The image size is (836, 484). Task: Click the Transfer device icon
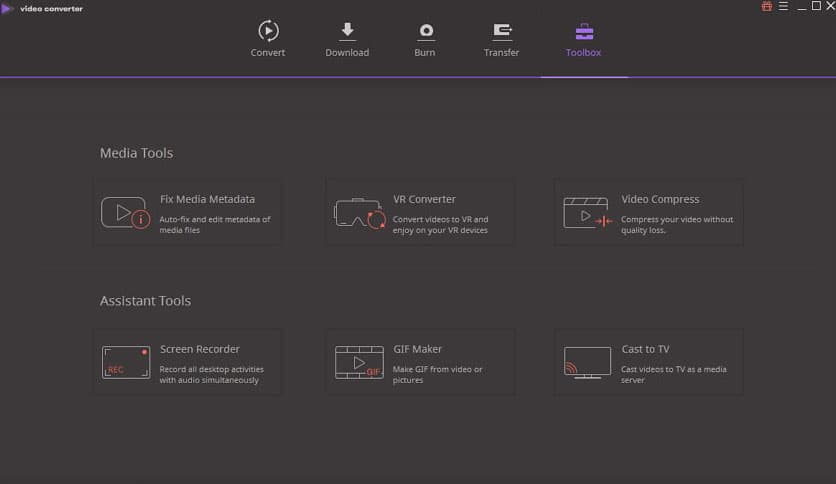(502, 31)
